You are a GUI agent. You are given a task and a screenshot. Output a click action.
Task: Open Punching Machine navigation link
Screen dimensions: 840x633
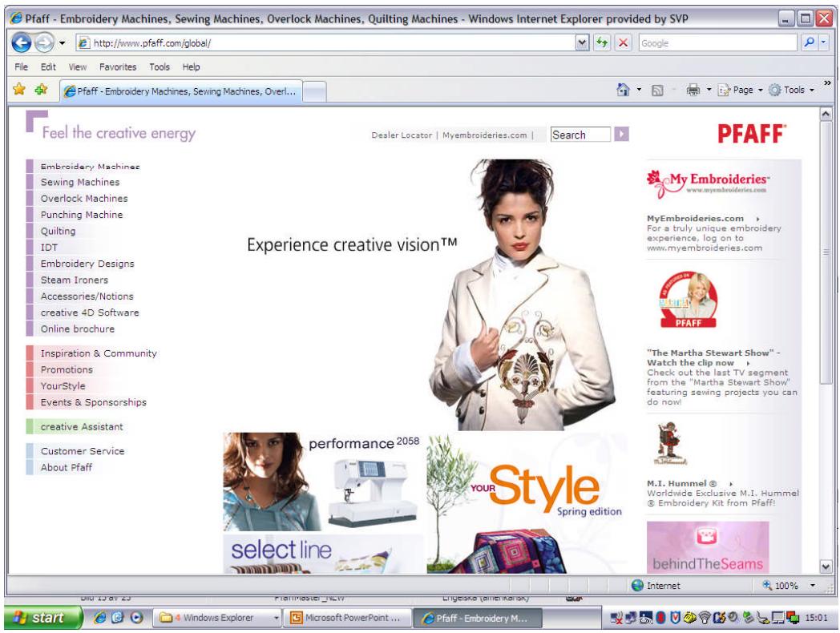pyautogui.click(x=82, y=215)
